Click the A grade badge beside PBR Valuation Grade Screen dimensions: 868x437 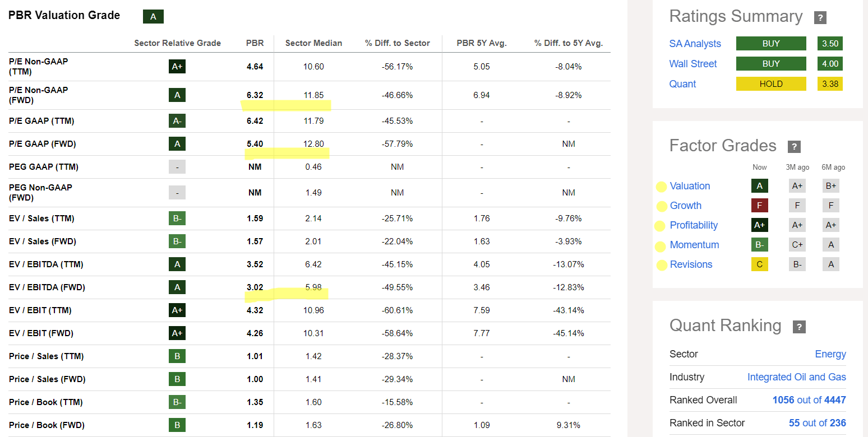(153, 17)
